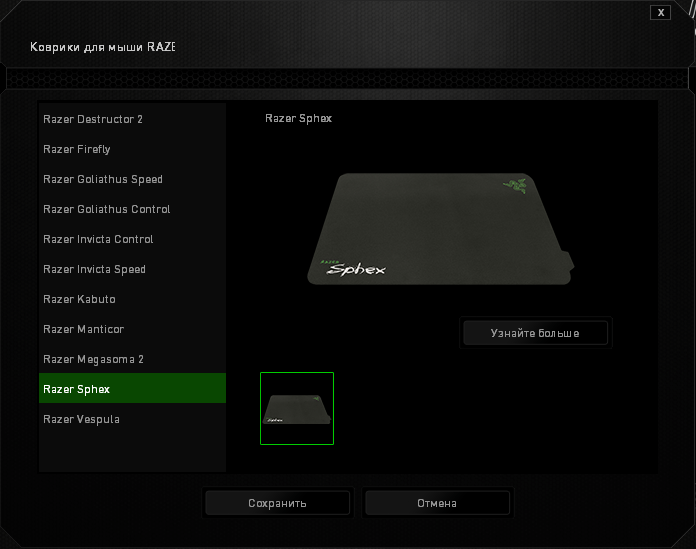Cancel with the Отмена button
The height and width of the screenshot is (549, 696).
tap(437, 503)
